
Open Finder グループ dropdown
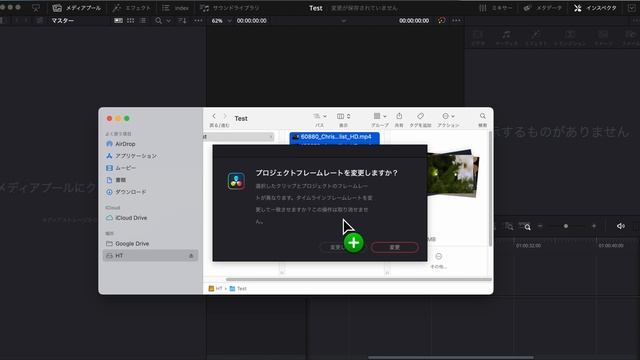click(x=380, y=116)
